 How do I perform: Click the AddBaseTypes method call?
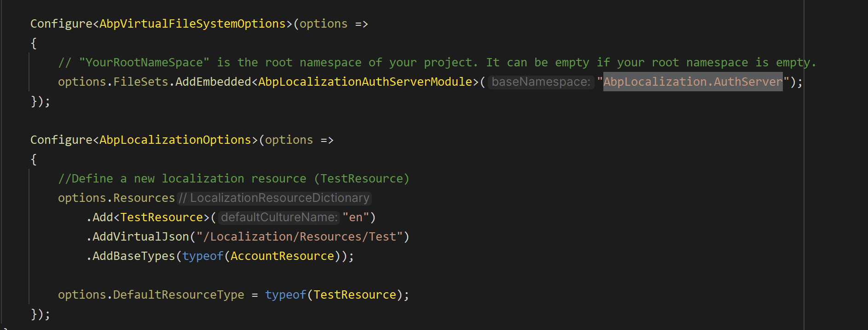click(x=133, y=256)
